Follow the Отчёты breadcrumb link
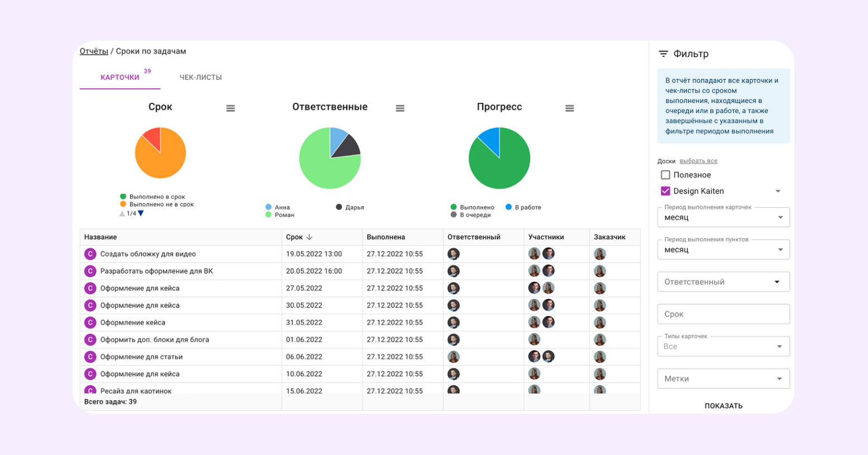Image resolution: width=868 pixels, height=455 pixels. (x=94, y=51)
